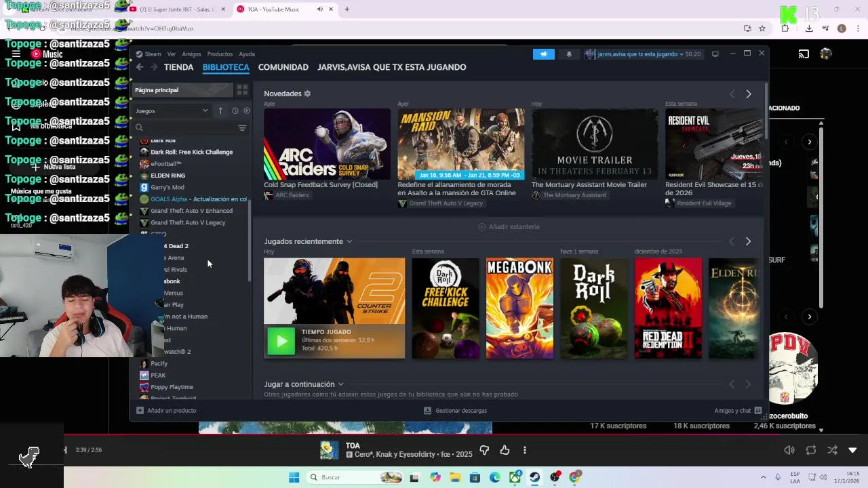This screenshot has width=868, height=488.
Task: Open the Ayuda menu
Action: (x=247, y=54)
